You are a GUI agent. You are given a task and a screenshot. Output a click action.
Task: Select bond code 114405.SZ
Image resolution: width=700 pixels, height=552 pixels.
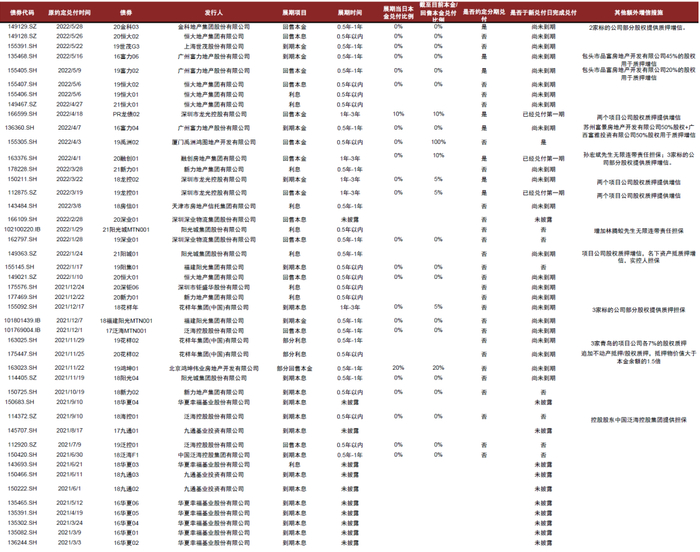22,378
